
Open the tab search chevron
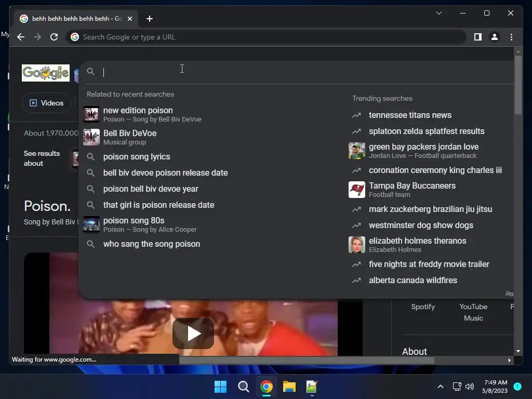(438, 13)
